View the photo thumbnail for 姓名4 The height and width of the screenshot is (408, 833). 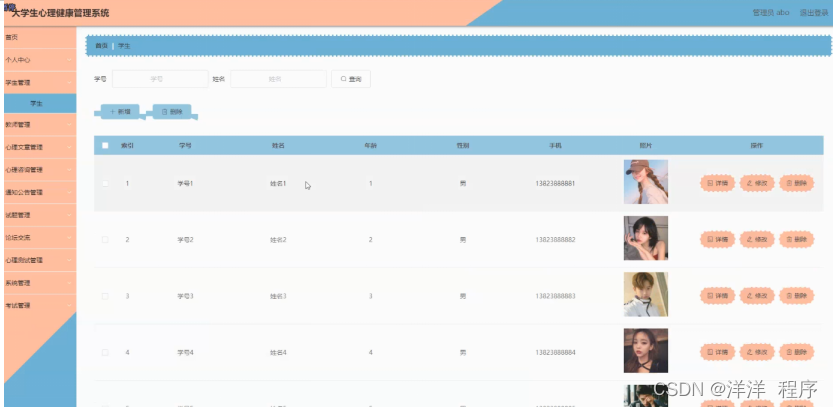pos(645,351)
